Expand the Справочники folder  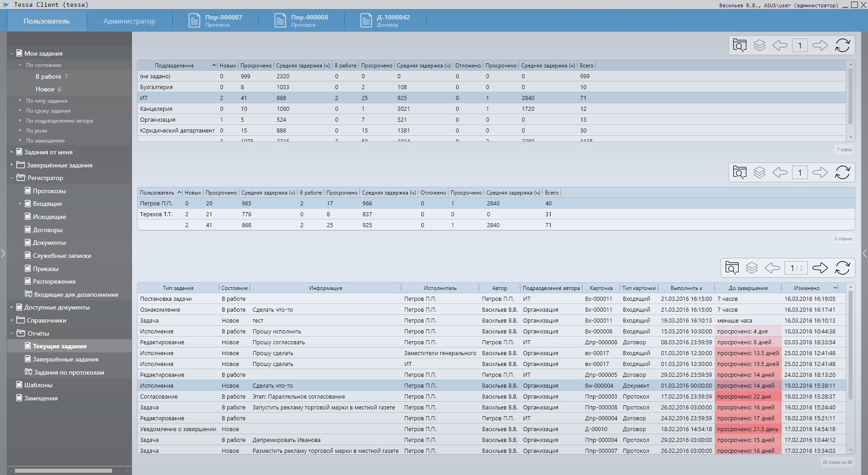pos(11,320)
